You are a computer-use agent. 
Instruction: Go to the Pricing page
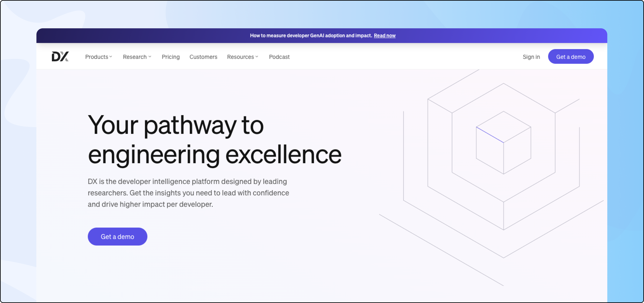(x=170, y=57)
